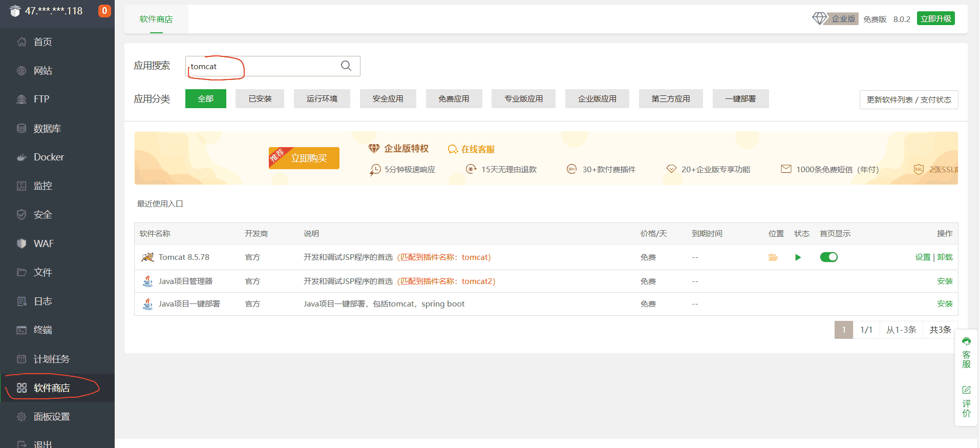Click the 最近使用入口 label
This screenshot has width=980, height=448.
click(x=160, y=203)
